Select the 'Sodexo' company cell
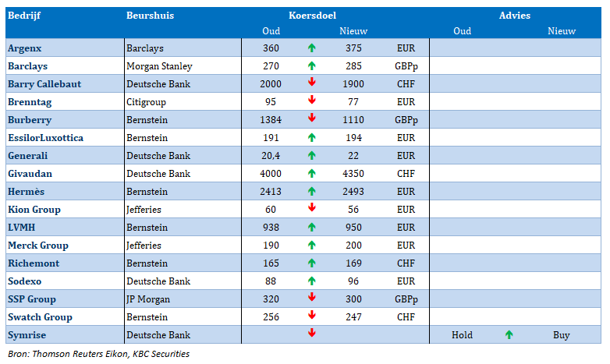The image size is (610, 364). tap(65, 281)
